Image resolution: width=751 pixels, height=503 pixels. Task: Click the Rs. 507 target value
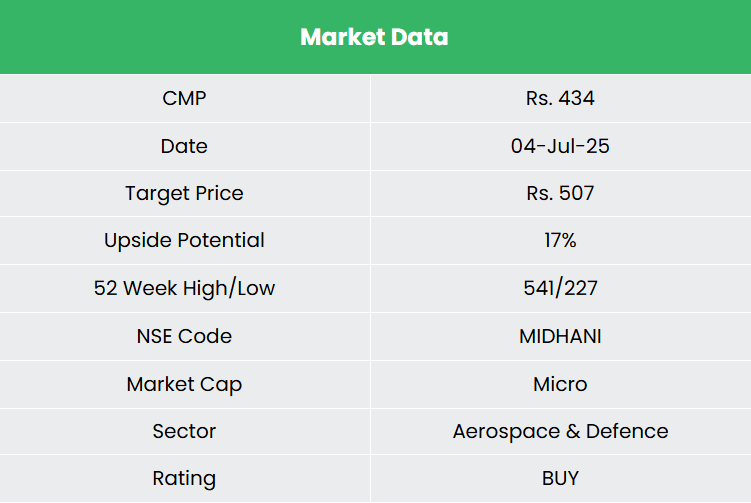[x=560, y=193]
